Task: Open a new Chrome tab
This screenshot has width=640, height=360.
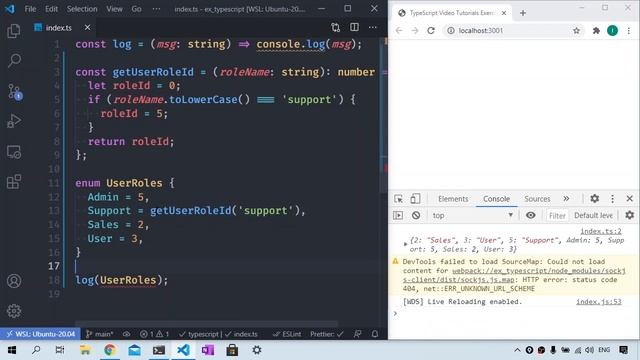Action: coord(523,13)
